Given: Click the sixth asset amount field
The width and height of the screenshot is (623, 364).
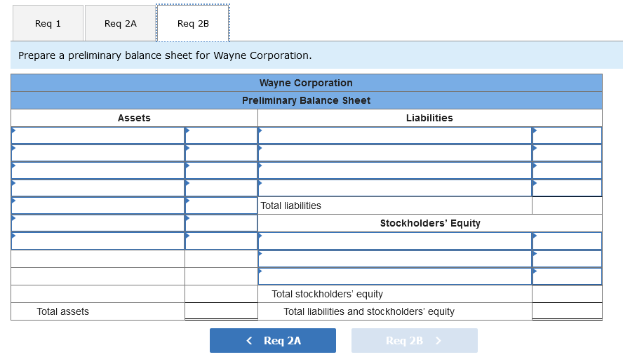Looking at the screenshot, I should (221, 223).
